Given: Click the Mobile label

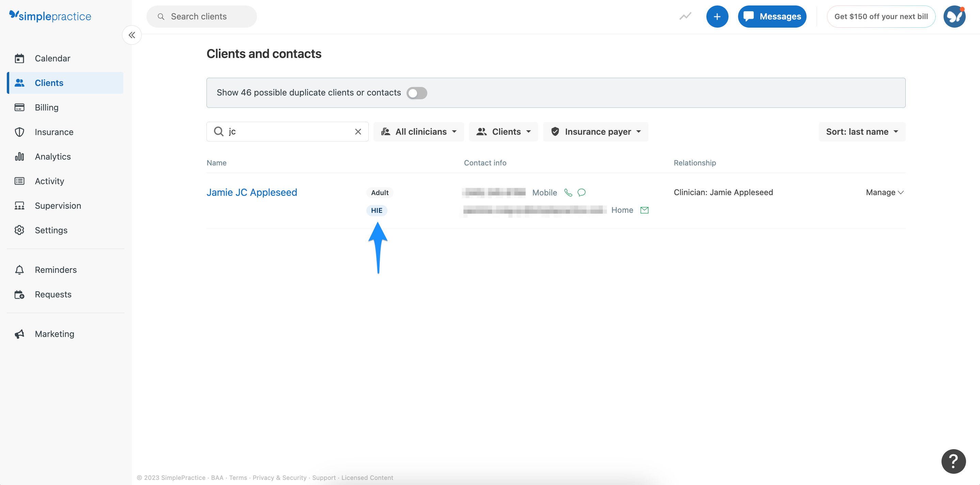Looking at the screenshot, I should 545,193.
